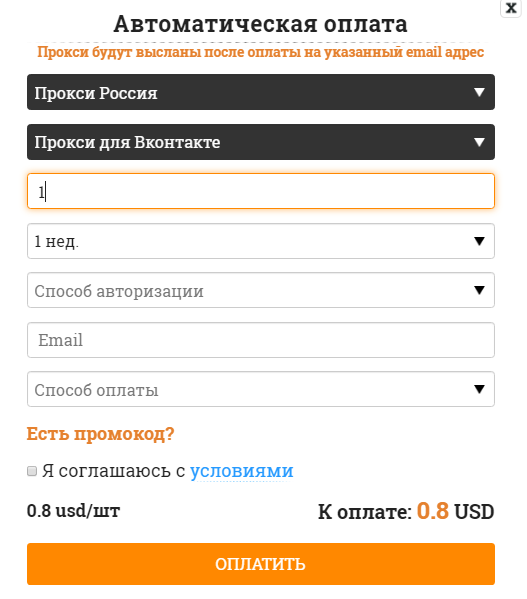Expand the Прокси для Вконтакте dropdown
This screenshot has width=527, height=599.
click(261, 142)
